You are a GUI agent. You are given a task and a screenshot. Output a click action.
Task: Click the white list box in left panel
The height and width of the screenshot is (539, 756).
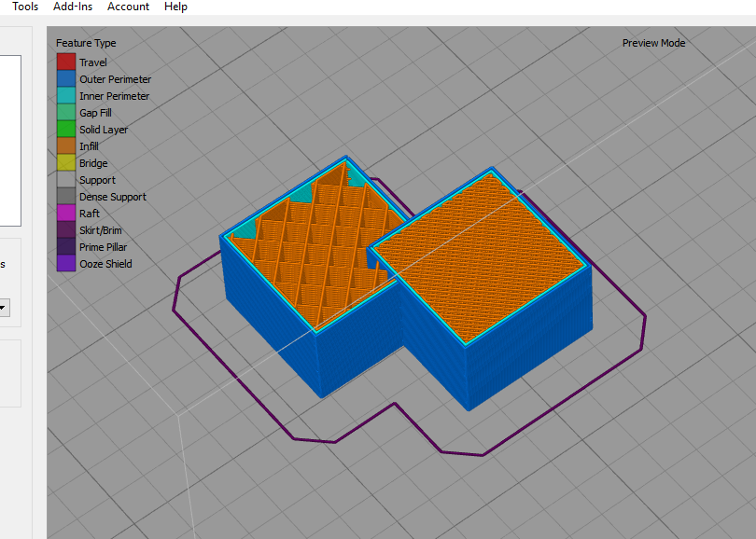point(9,140)
